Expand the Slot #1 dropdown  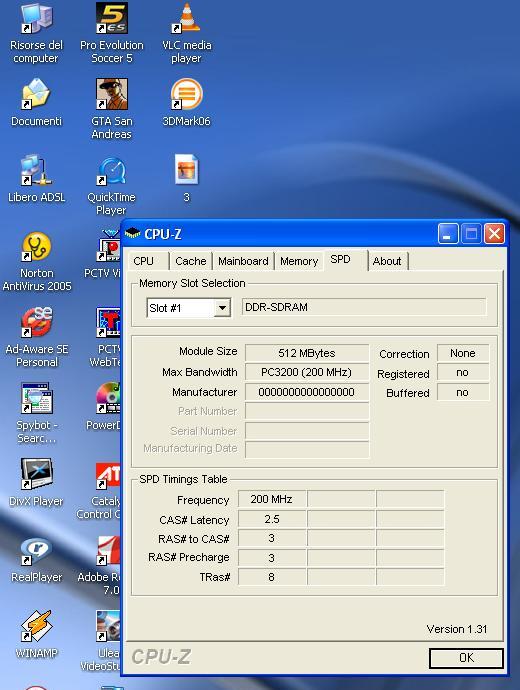[x=223, y=308]
